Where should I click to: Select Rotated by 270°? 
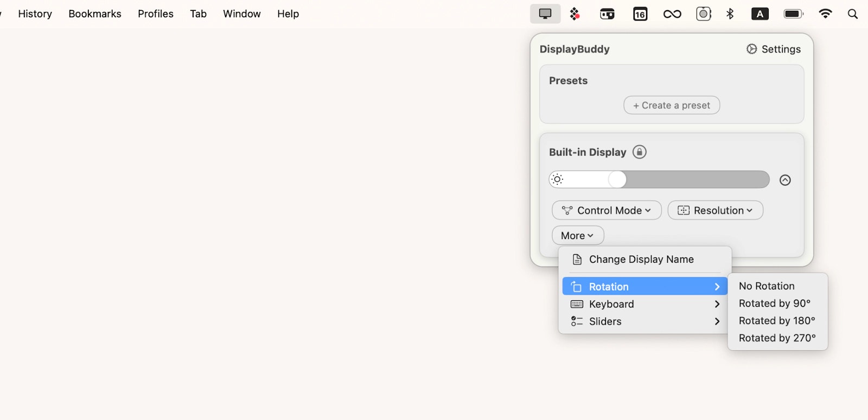tap(777, 338)
